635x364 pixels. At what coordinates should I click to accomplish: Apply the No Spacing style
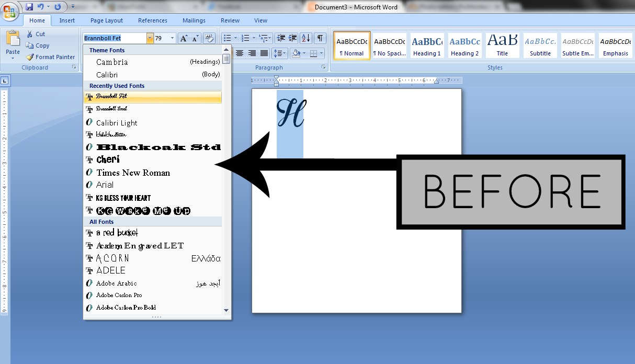tap(390, 45)
